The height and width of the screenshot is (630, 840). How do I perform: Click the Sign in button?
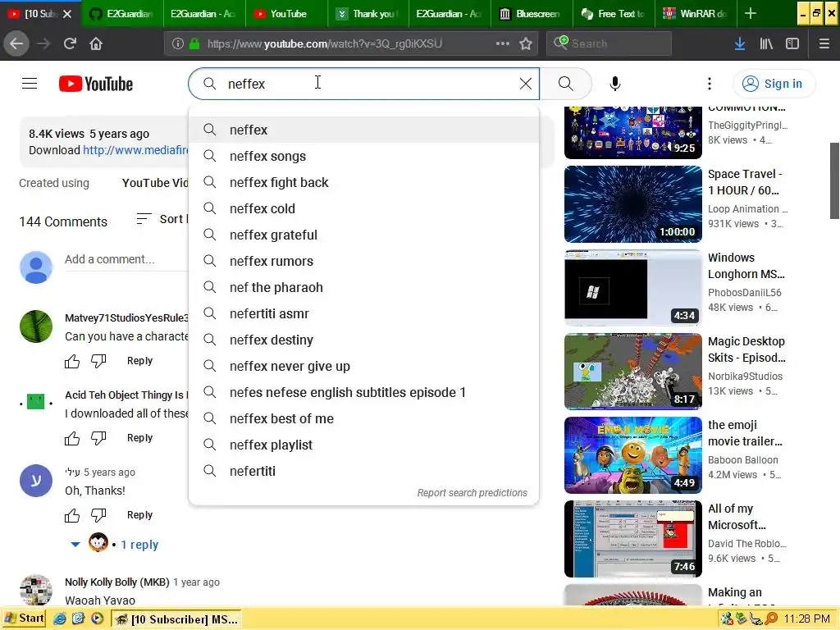tap(774, 84)
